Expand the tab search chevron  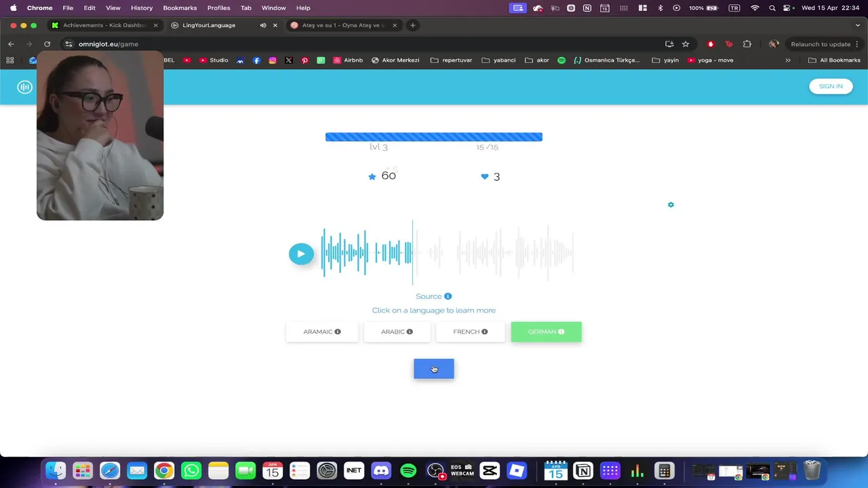tap(857, 25)
